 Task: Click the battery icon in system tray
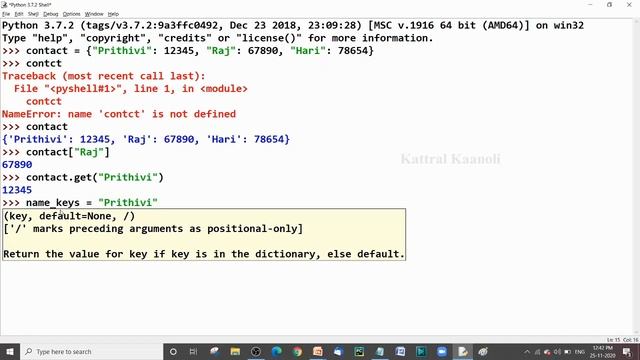pos(567,352)
